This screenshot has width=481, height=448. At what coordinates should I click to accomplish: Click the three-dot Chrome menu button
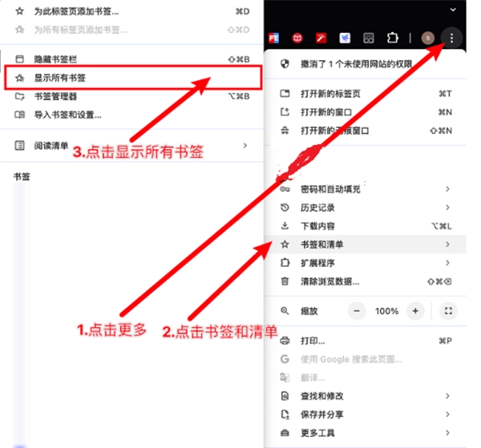point(453,38)
